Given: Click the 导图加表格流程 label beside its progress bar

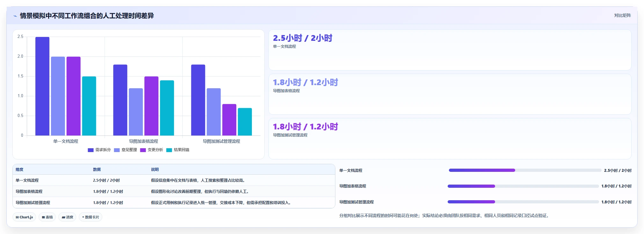Looking at the screenshot, I should 353,186.
